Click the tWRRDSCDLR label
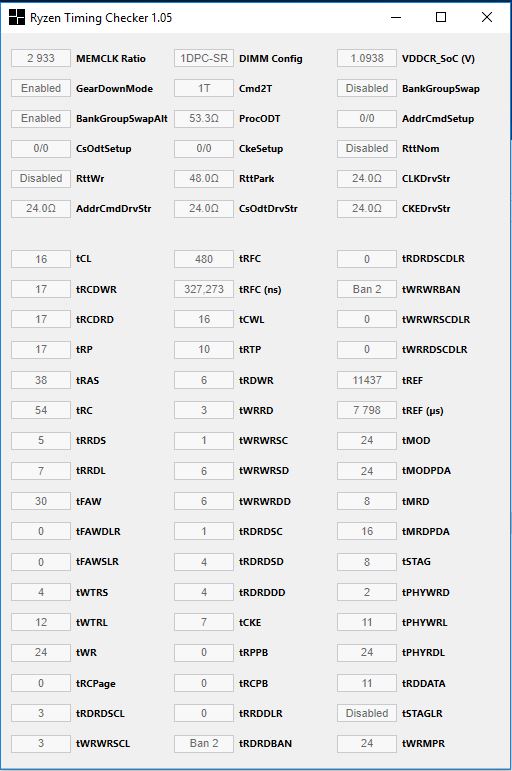The height and width of the screenshot is (771, 512). pos(435,350)
